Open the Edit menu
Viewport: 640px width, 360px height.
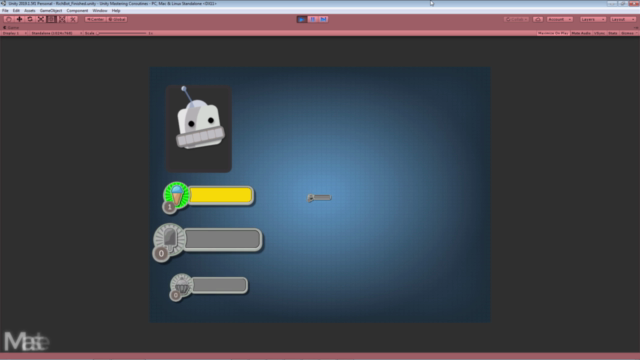[x=16, y=11]
